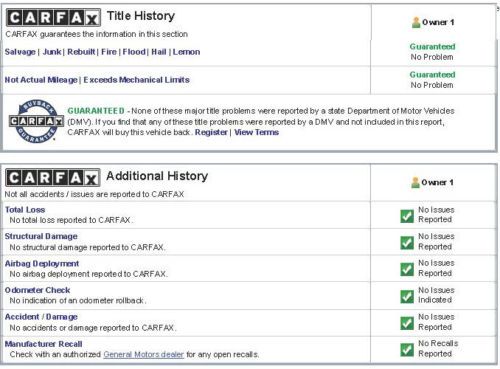Open the Rebuilt title link

[x=81, y=52]
